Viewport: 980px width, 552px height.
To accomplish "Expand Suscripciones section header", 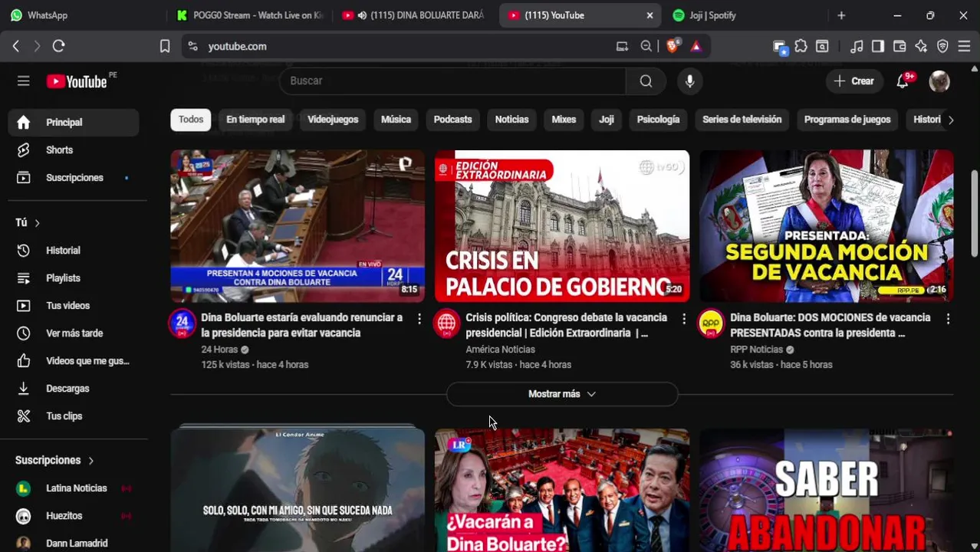I will [x=55, y=461].
